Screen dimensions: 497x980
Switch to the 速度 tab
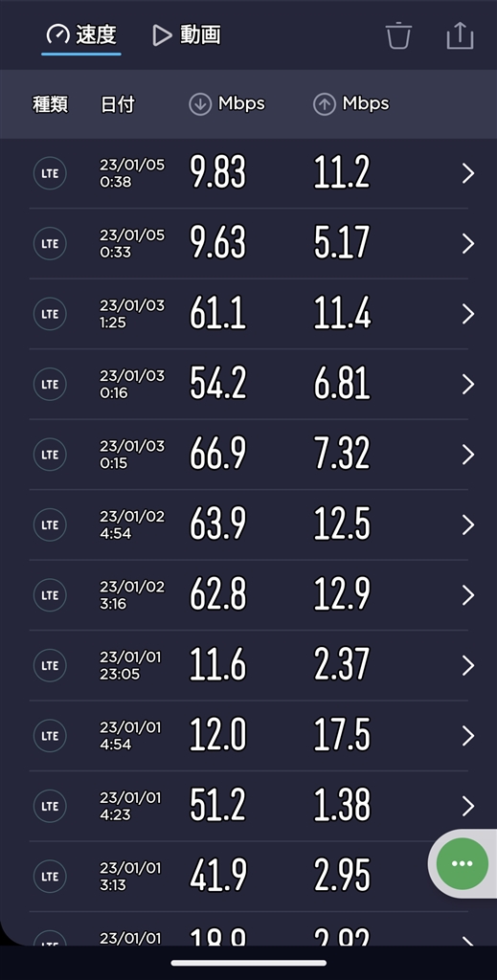[x=81, y=35]
